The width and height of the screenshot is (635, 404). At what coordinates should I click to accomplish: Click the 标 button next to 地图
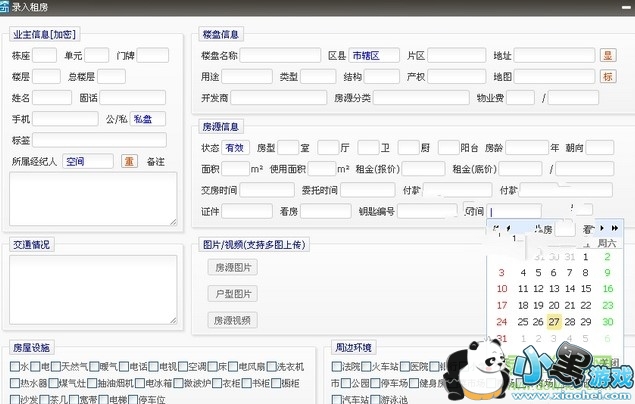pos(607,77)
